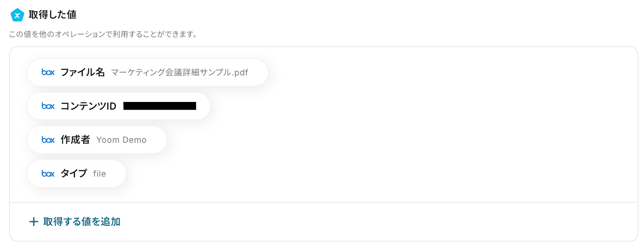
Task: Click the Box icon beside コンテンツID
Action: click(48, 106)
